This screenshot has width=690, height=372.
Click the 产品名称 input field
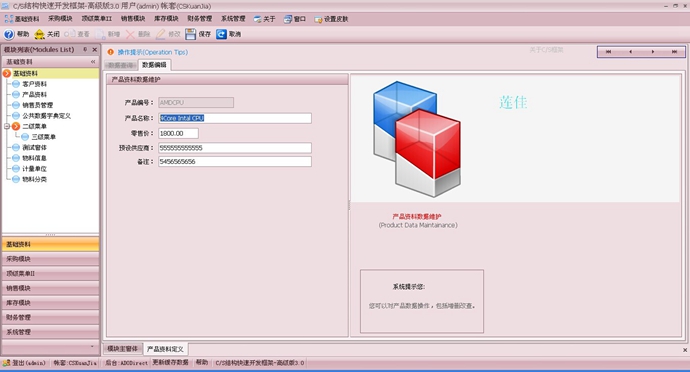pos(235,118)
